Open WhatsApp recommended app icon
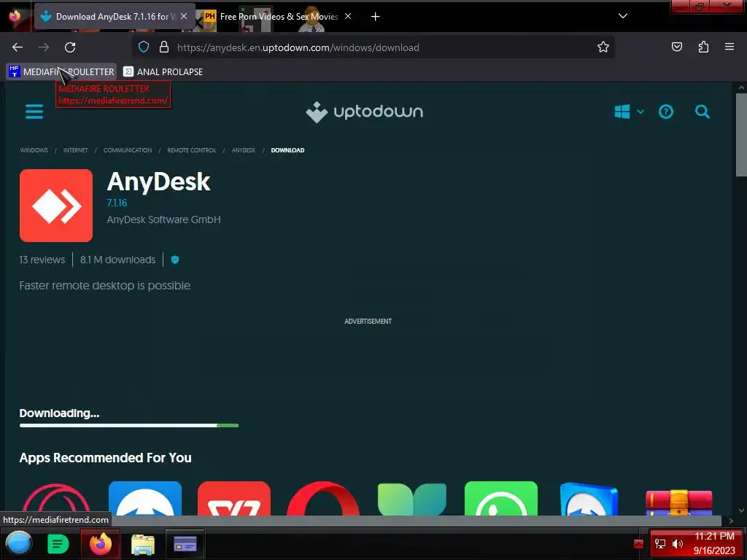The image size is (747, 560). [x=501, y=499]
